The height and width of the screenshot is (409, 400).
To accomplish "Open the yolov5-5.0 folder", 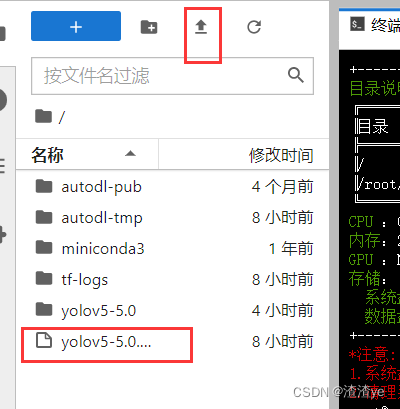I will click(172, 310).
